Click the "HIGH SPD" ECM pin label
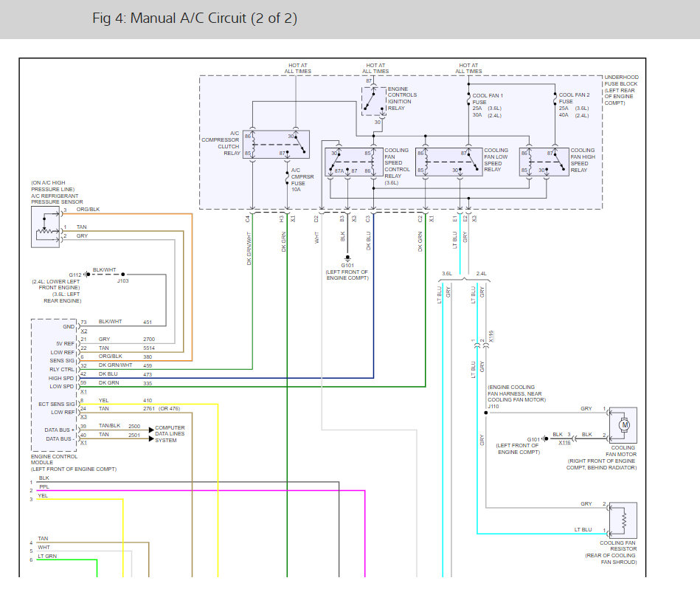 pyautogui.click(x=61, y=378)
